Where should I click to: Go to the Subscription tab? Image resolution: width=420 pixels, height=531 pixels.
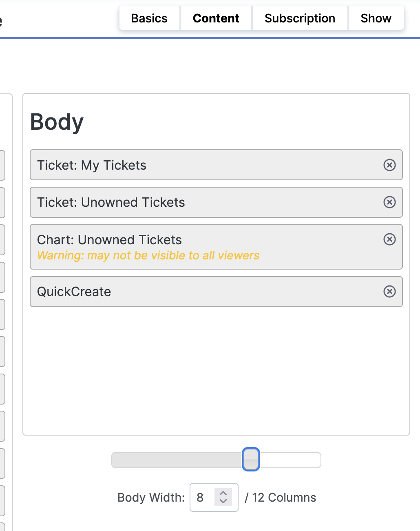pos(300,18)
